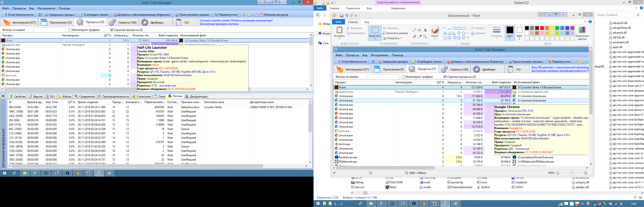Focus the Фильтр по имени field beside Мониторинг трафика in standalone AnVir
644x207 pixels.
coord(49,30)
